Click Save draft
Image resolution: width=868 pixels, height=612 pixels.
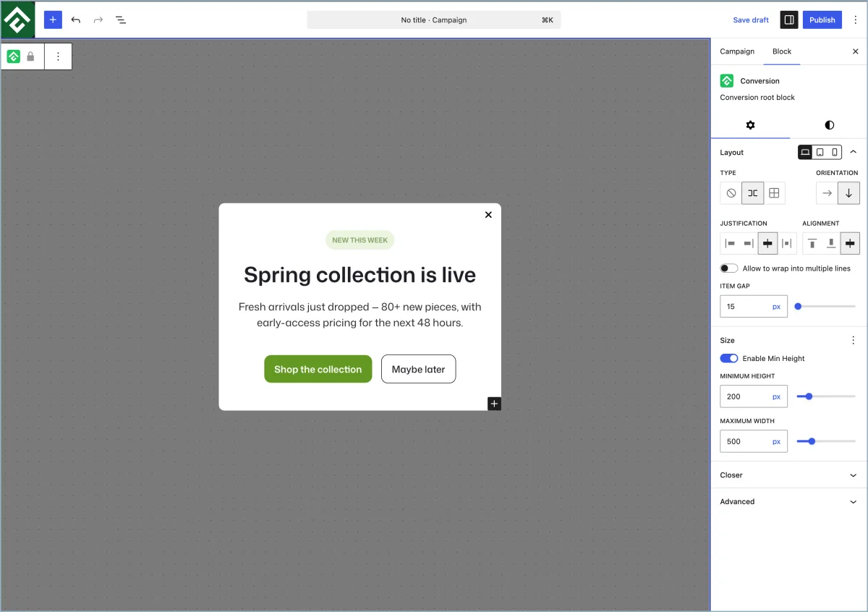(x=751, y=20)
